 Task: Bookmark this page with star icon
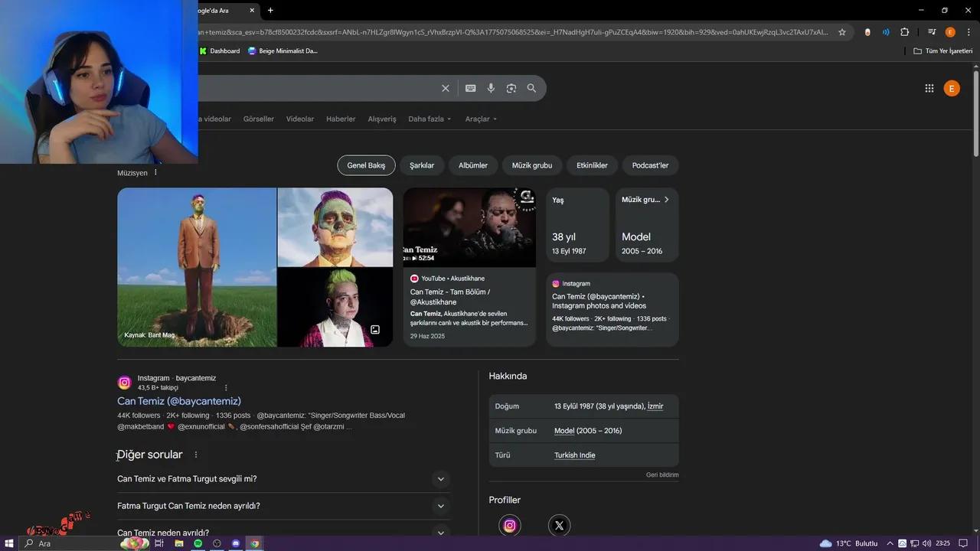click(842, 32)
